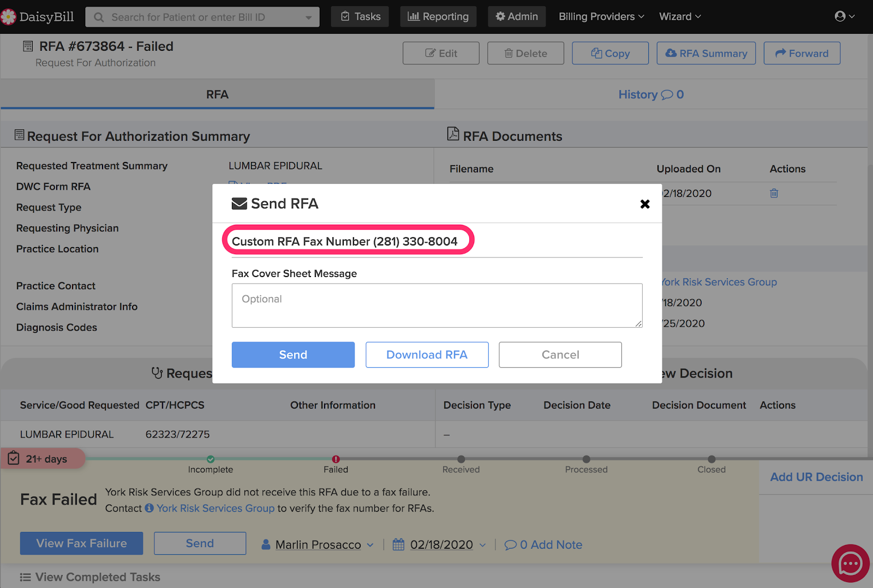
Task: Open York Risk Services Group link in fax message
Action: coord(216,508)
